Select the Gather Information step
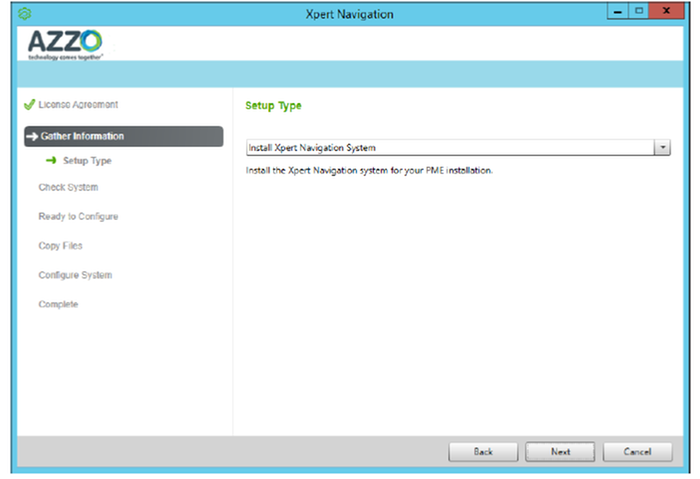 coord(124,136)
